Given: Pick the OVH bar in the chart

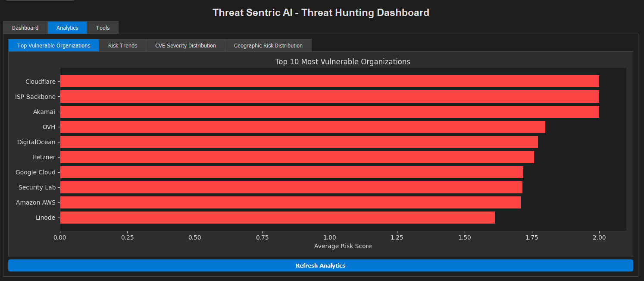Looking at the screenshot, I should (x=303, y=127).
